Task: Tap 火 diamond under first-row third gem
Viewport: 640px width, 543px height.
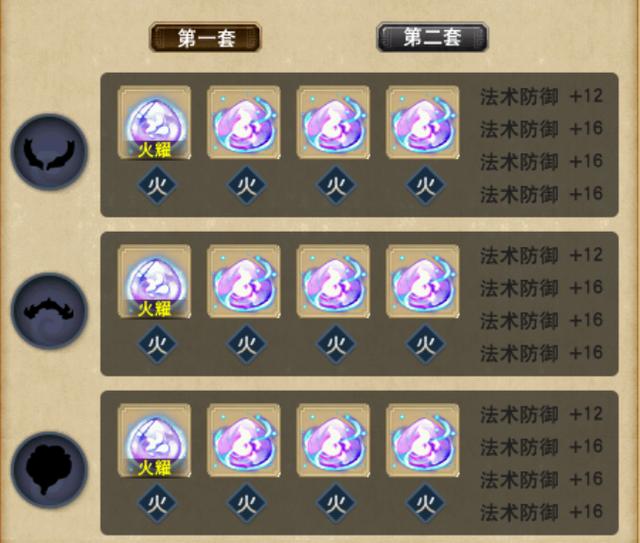Action: (x=336, y=185)
